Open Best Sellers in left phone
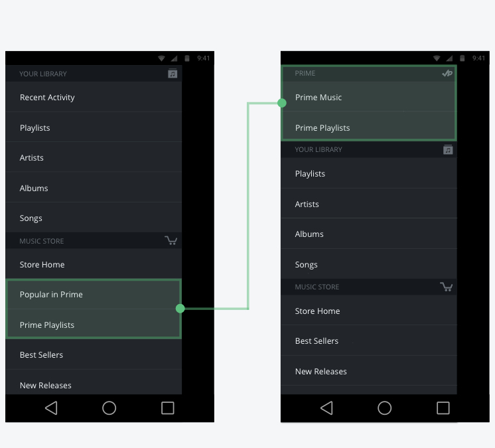The width and height of the screenshot is (495, 448). 94,354
